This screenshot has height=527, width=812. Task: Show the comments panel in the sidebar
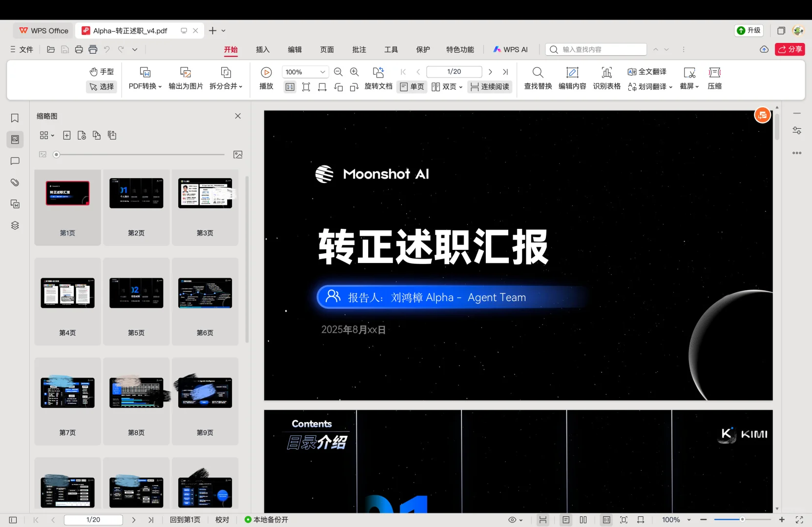[15, 161]
